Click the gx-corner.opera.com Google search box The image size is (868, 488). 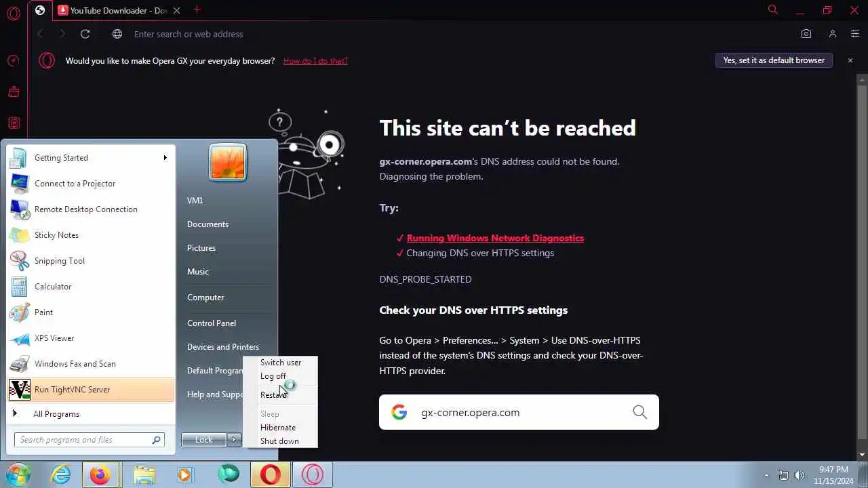click(519, 412)
